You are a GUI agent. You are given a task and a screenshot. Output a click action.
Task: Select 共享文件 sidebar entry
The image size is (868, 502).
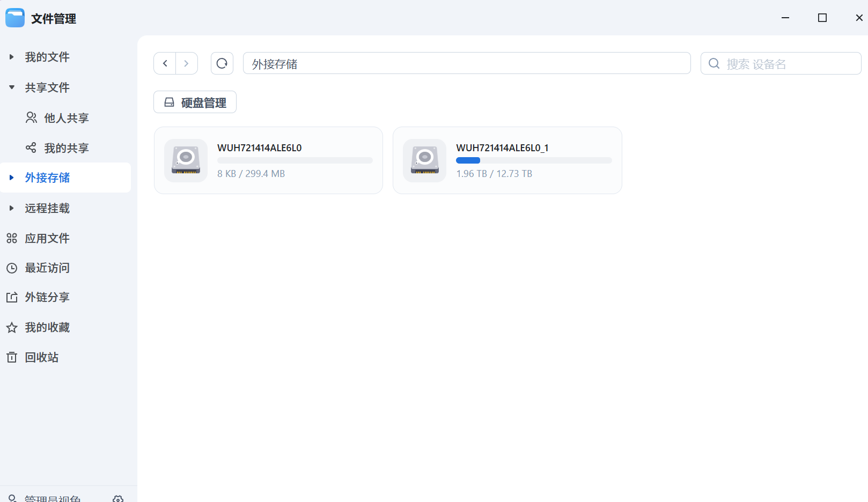click(x=47, y=87)
